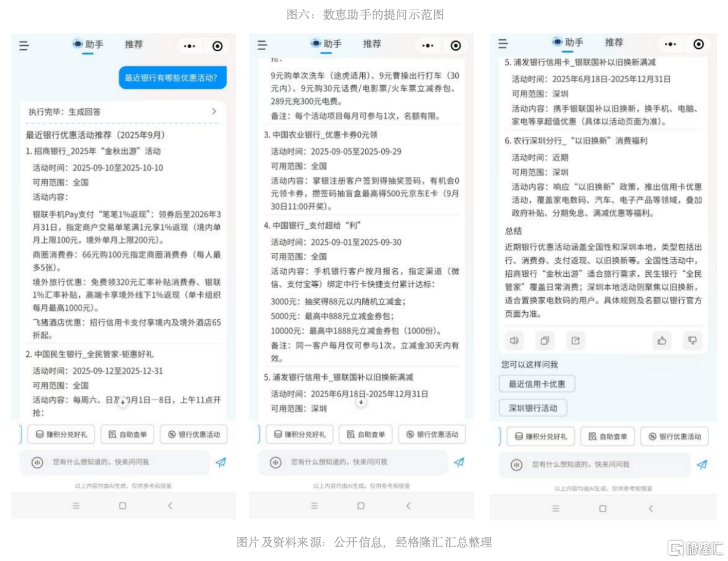The image size is (728, 561).
Task: Tap scroll-down arrow in middle phone chat
Action: (360, 403)
